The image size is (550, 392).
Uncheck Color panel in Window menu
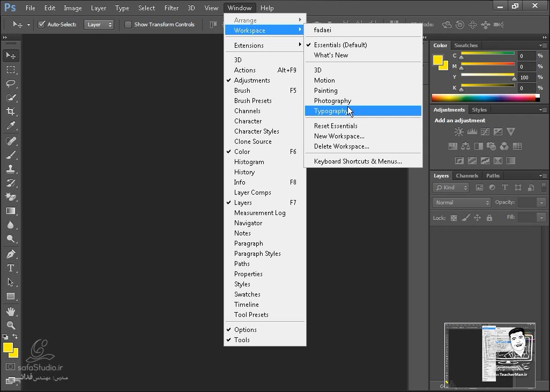point(265,152)
